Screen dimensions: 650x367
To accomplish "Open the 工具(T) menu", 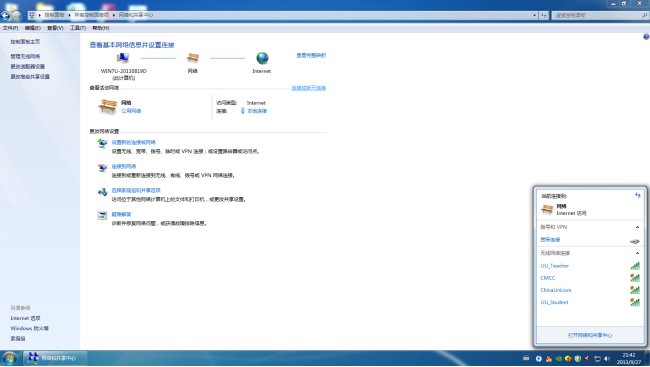I will click(x=78, y=28).
